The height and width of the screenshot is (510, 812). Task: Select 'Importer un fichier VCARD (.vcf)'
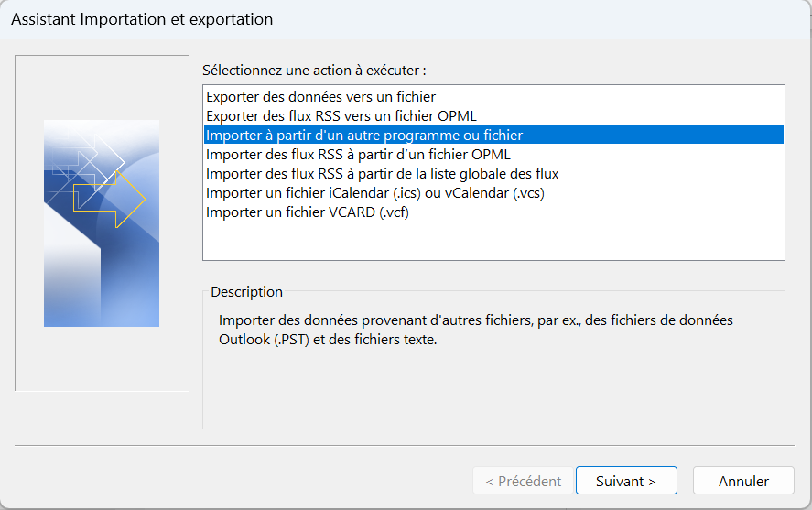(306, 212)
